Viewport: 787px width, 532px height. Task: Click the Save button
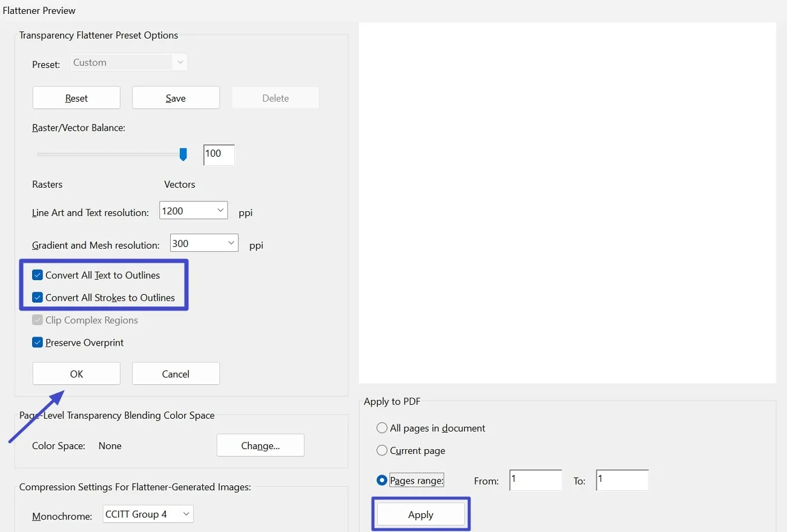point(176,97)
